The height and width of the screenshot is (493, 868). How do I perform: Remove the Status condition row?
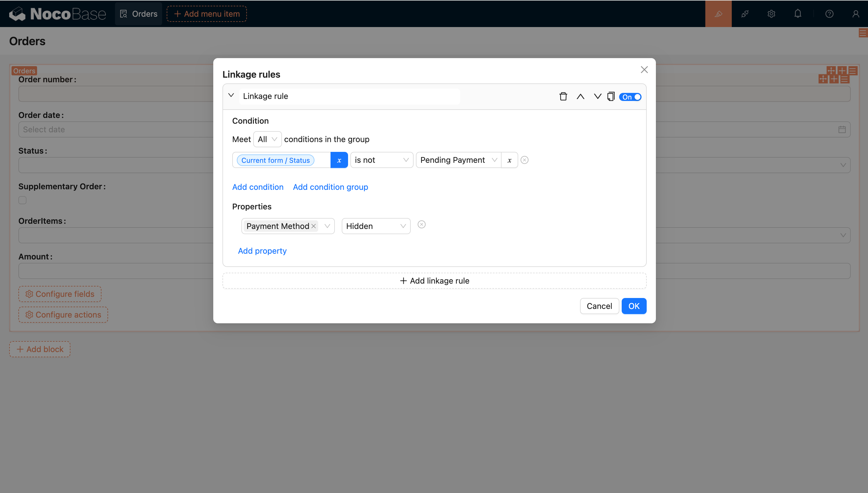[x=524, y=160]
